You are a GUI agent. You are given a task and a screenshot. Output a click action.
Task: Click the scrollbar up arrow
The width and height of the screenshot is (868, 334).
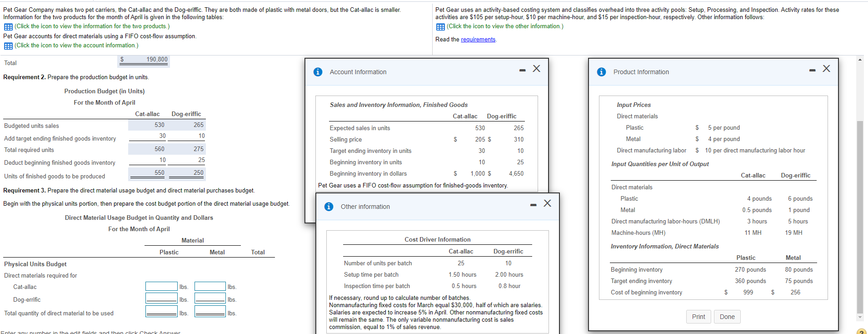pyautogui.click(x=859, y=60)
